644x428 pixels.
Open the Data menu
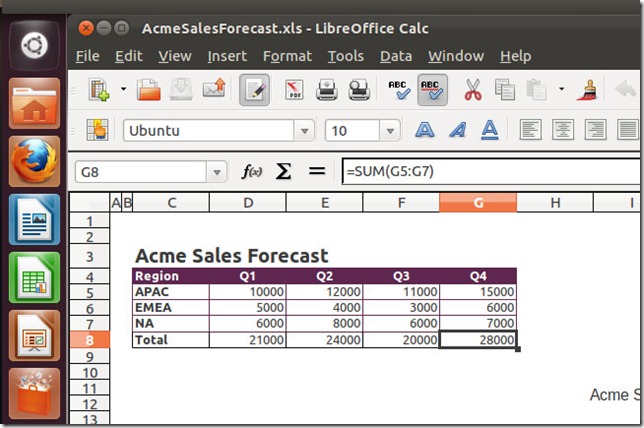[x=396, y=56]
